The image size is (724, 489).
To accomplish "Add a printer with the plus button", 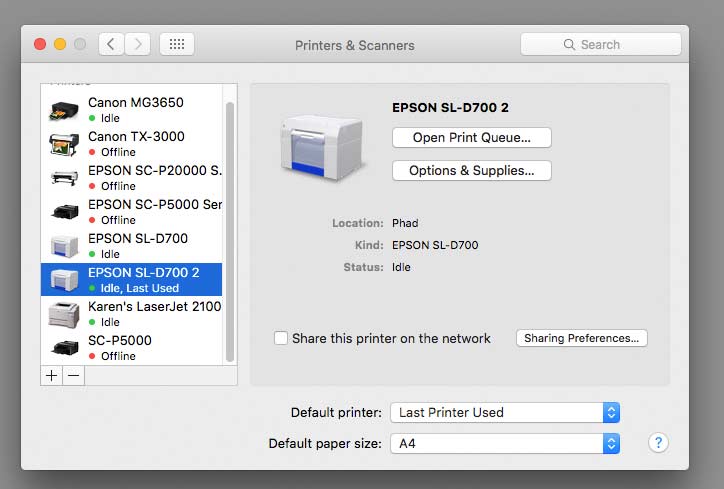I will pos(51,375).
